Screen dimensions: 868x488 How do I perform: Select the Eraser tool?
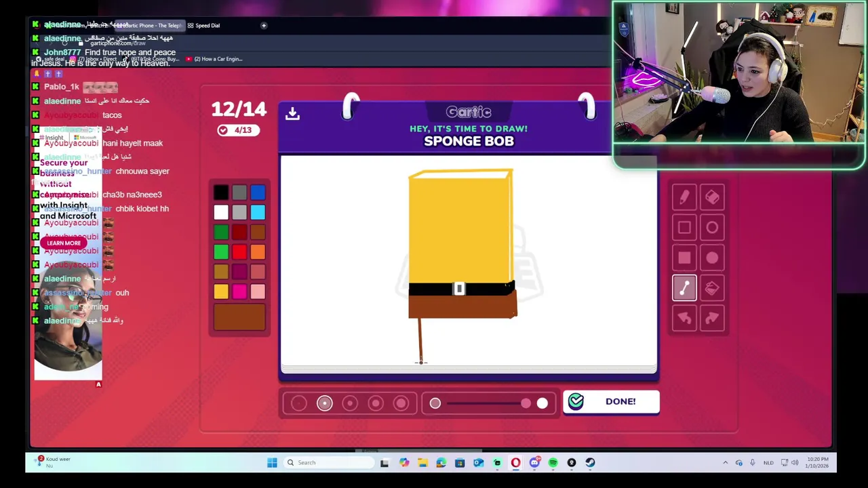tap(712, 197)
